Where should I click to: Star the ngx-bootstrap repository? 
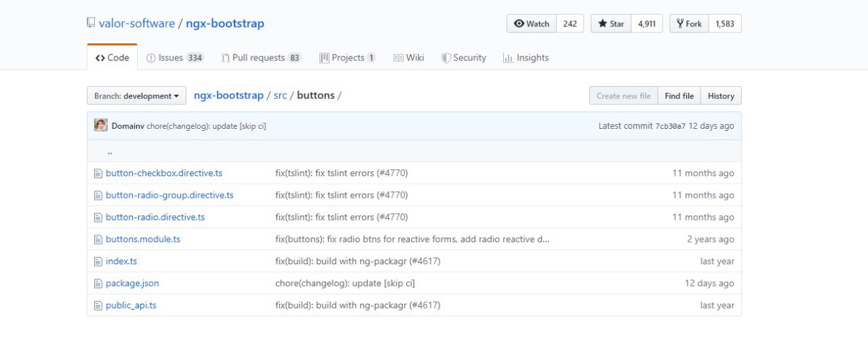[x=611, y=24]
